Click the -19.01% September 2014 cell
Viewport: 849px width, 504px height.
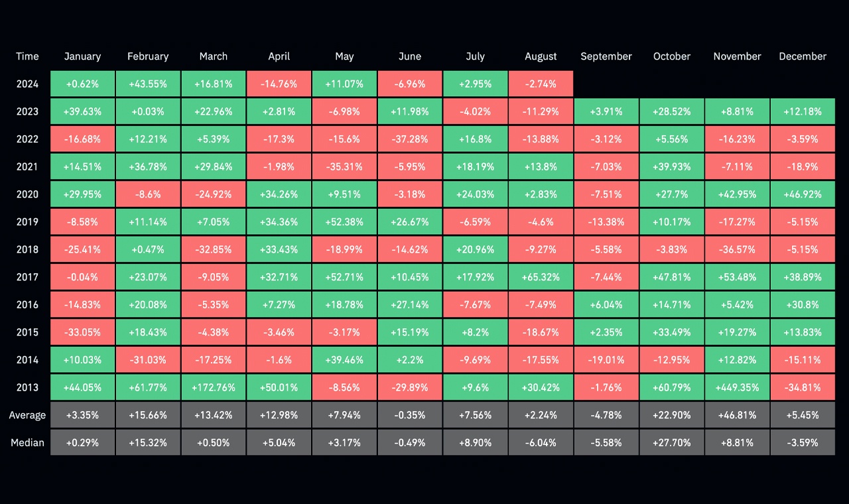pos(606,360)
